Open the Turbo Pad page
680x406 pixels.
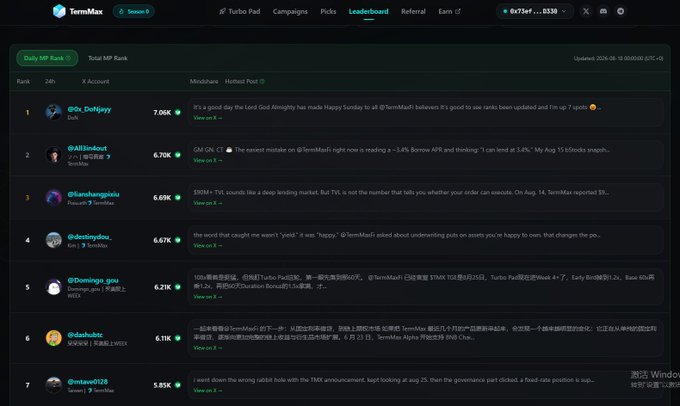tap(239, 11)
